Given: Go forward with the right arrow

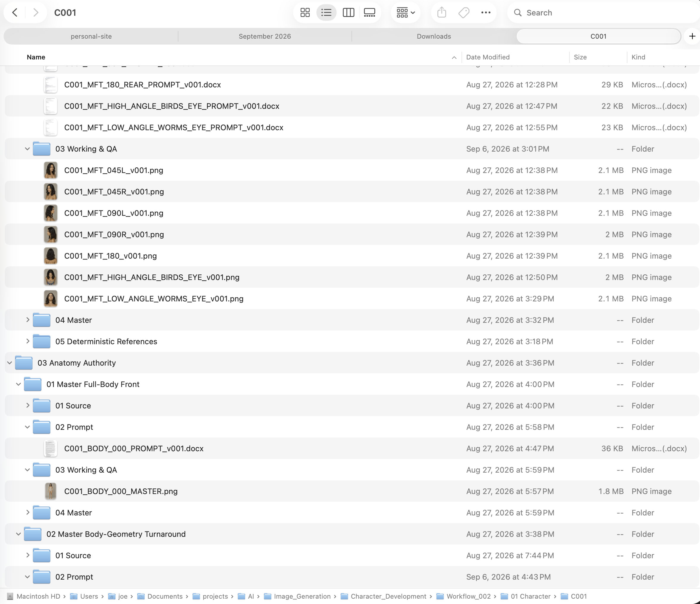Looking at the screenshot, I should click(x=36, y=13).
